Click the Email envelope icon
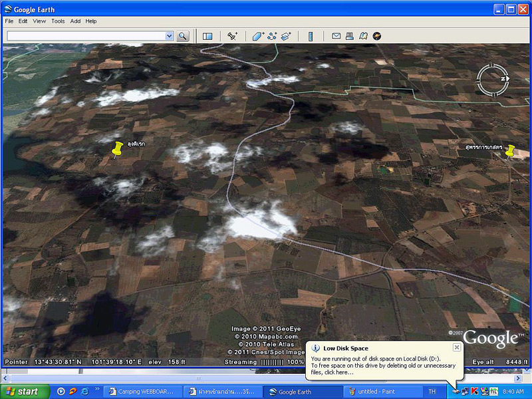This screenshot has width=532, height=399. [x=336, y=36]
